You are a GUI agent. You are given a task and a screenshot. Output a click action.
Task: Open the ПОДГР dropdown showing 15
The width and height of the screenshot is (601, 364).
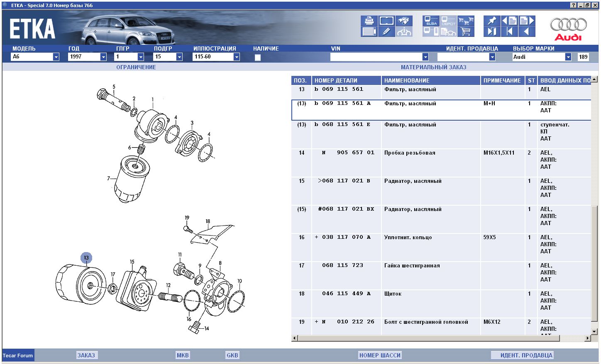pos(179,57)
